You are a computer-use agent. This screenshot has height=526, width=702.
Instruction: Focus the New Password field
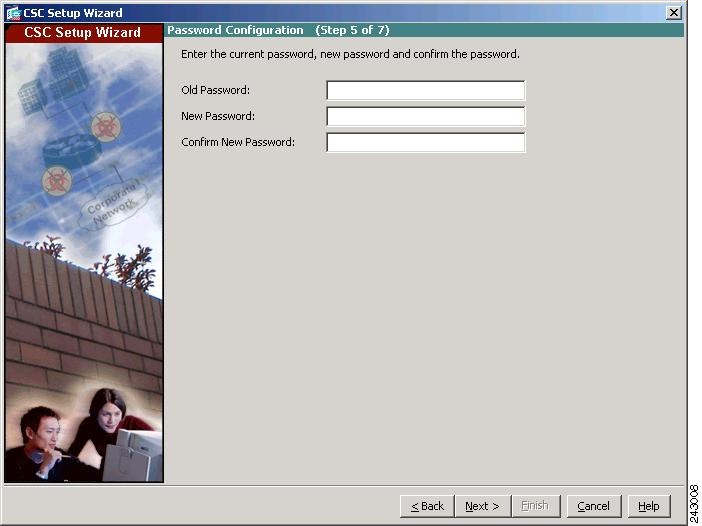(426, 116)
